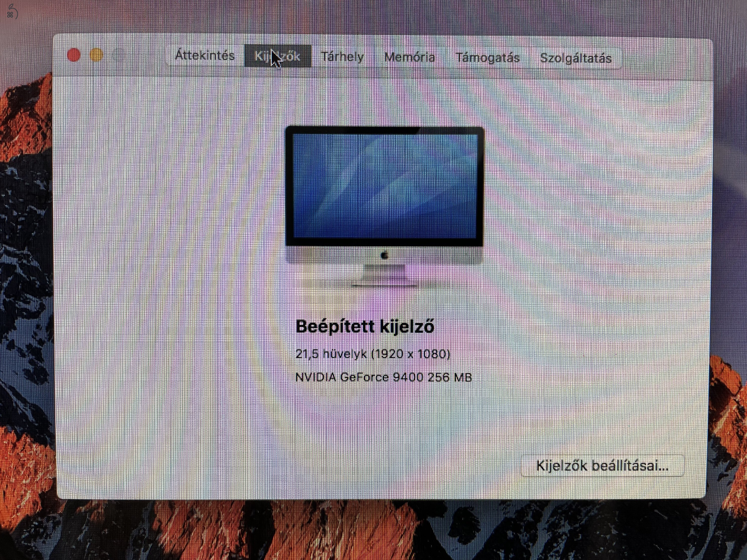Image resolution: width=747 pixels, height=560 pixels.
Task: Switch to the Áttekintés tab
Action: click(205, 55)
